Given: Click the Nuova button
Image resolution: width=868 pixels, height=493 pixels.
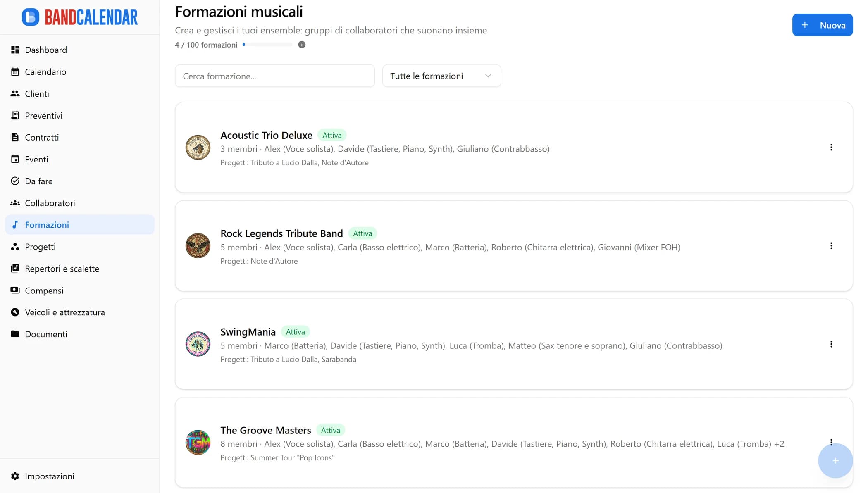Looking at the screenshot, I should pyautogui.click(x=822, y=25).
